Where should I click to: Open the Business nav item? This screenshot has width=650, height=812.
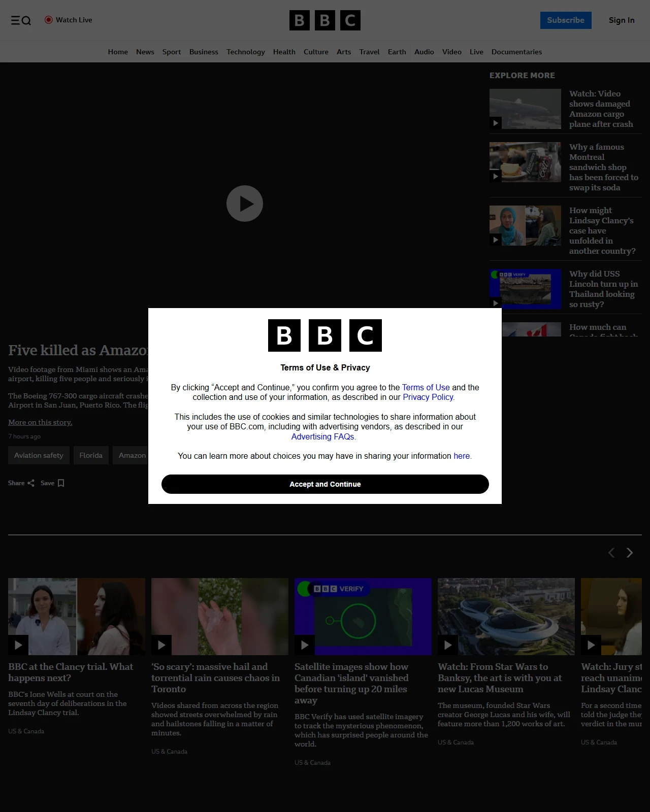tap(204, 52)
